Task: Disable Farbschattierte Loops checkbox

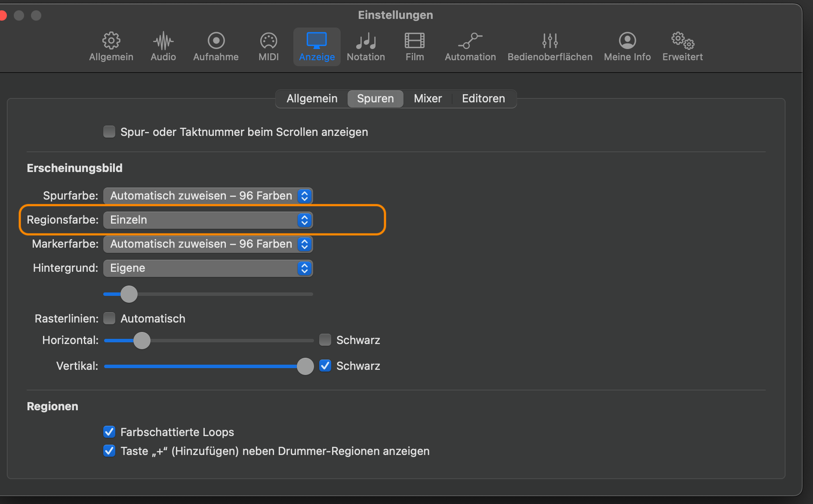Action: (109, 432)
